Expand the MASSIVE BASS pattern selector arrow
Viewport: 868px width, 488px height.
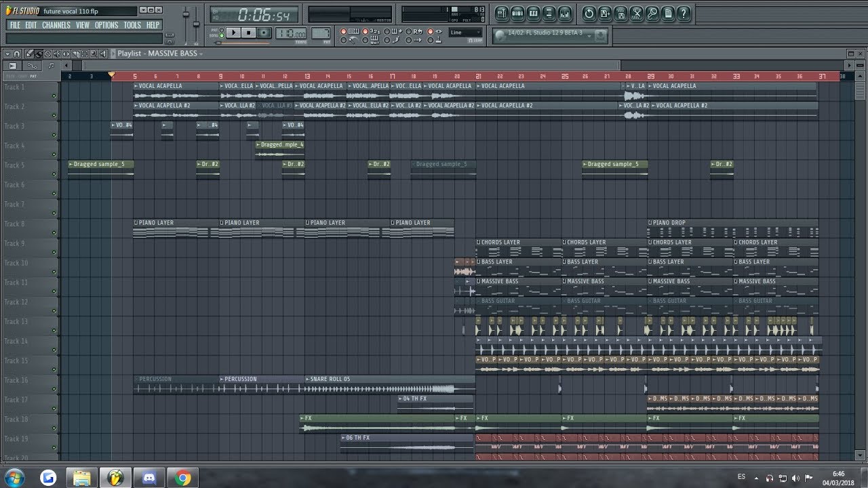pos(201,54)
